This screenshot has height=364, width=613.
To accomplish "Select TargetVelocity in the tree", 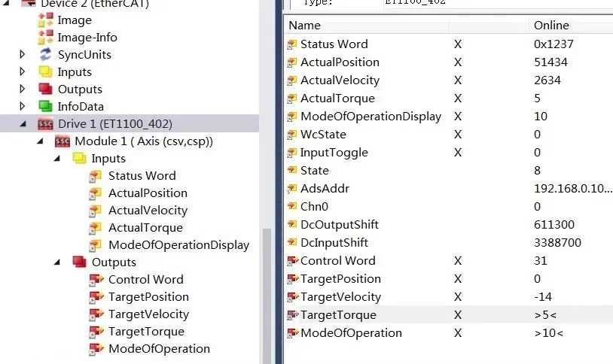I will click(x=148, y=314).
